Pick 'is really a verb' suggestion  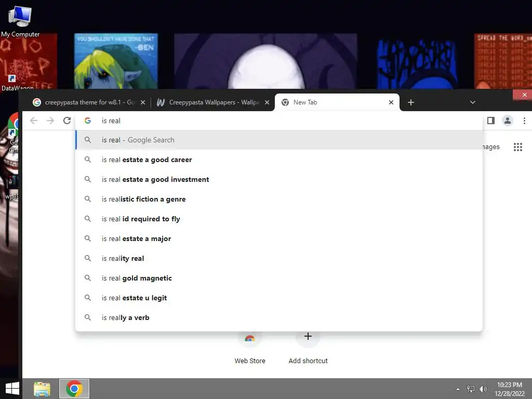(x=279, y=317)
